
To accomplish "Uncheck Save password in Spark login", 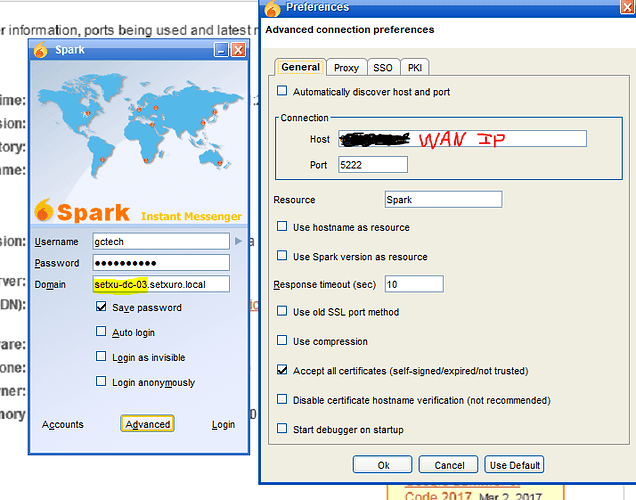I will [x=101, y=306].
